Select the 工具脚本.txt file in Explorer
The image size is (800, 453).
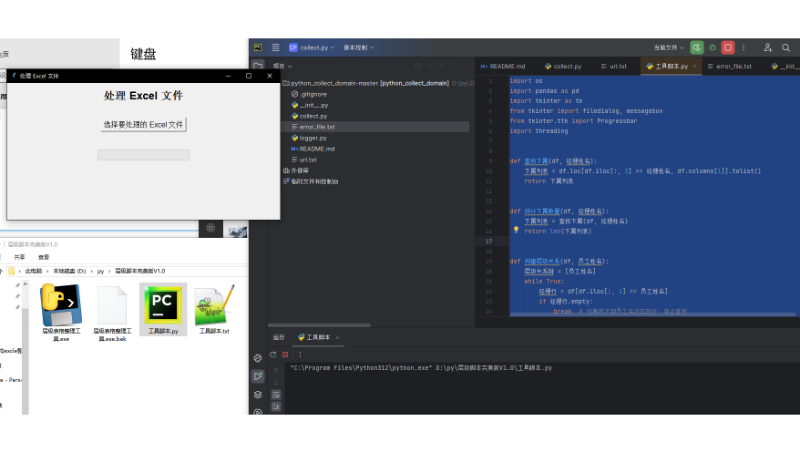[214, 311]
